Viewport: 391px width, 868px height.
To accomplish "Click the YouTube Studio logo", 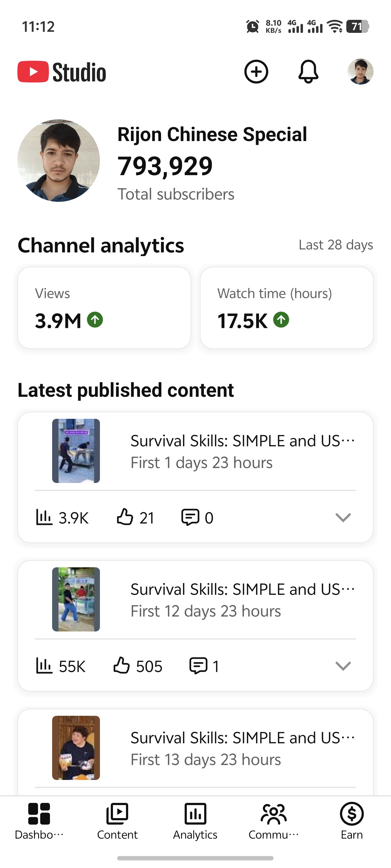I will [62, 72].
